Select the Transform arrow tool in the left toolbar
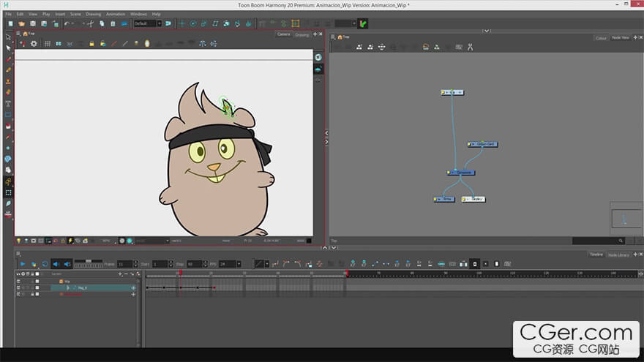Image resolution: width=644 pixels, height=362 pixels. click(8, 37)
